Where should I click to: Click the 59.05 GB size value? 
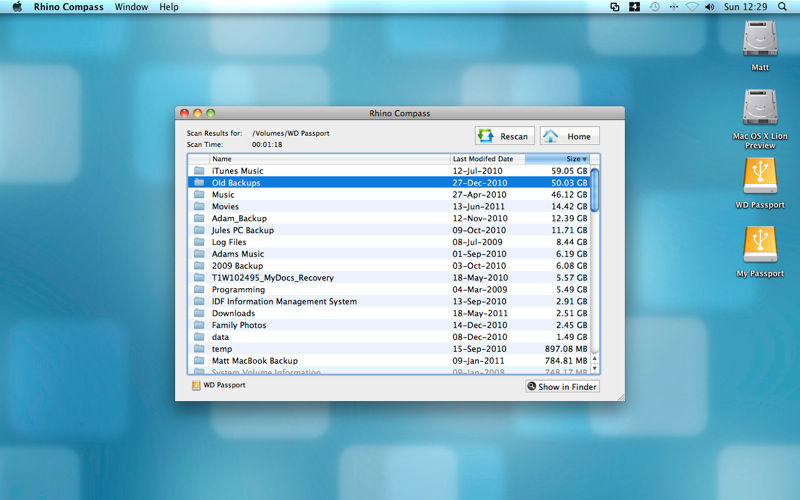[x=569, y=170]
